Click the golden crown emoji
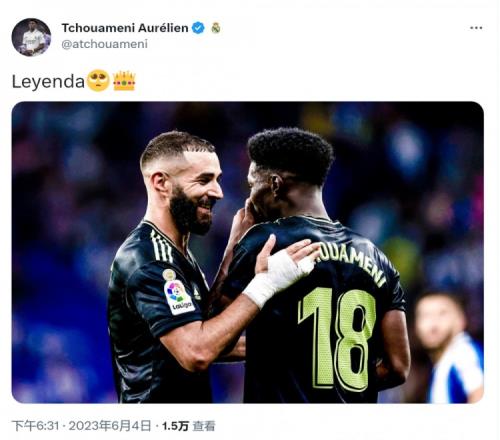The height and width of the screenshot is (440, 500). pyautogui.click(x=124, y=81)
